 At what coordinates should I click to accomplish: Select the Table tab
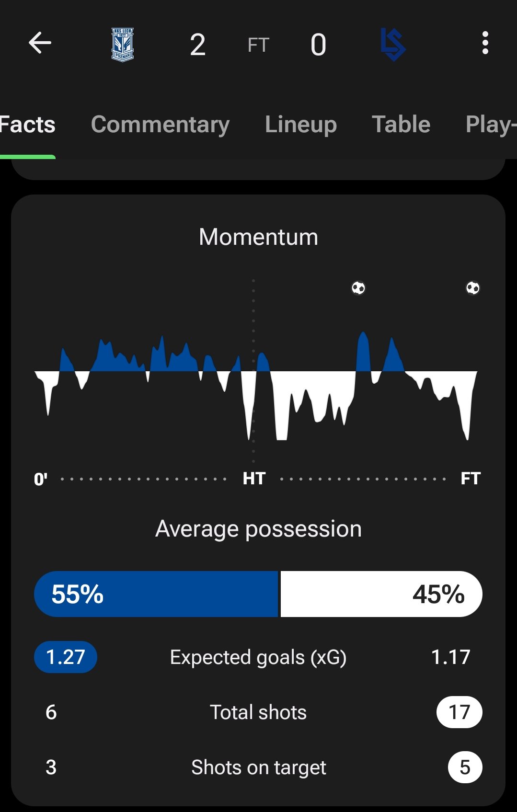pos(401,125)
